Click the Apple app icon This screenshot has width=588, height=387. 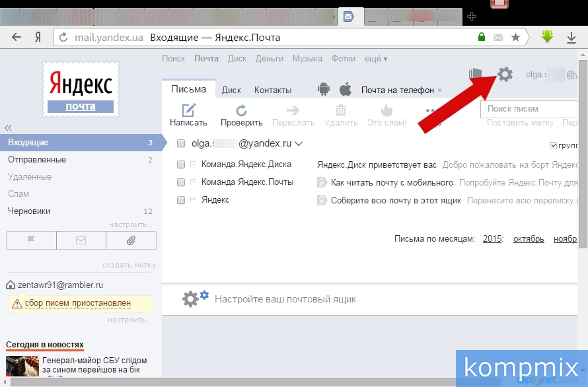[x=345, y=89]
